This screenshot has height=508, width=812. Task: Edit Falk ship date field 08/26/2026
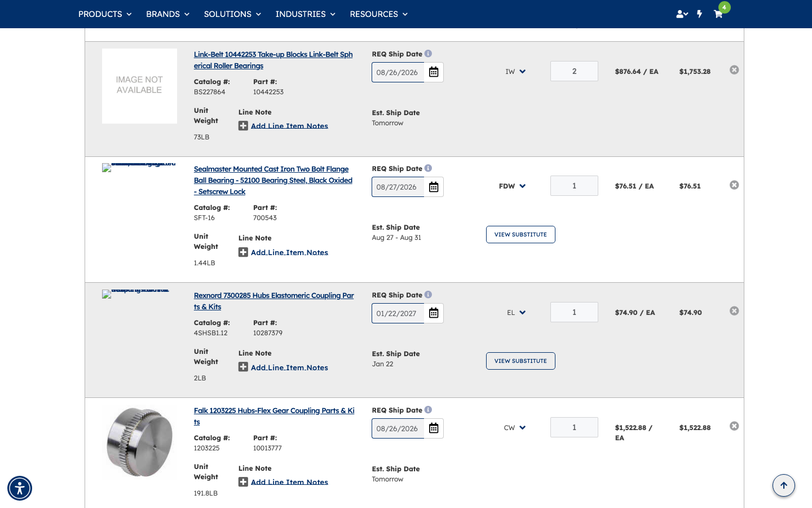click(398, 428)
